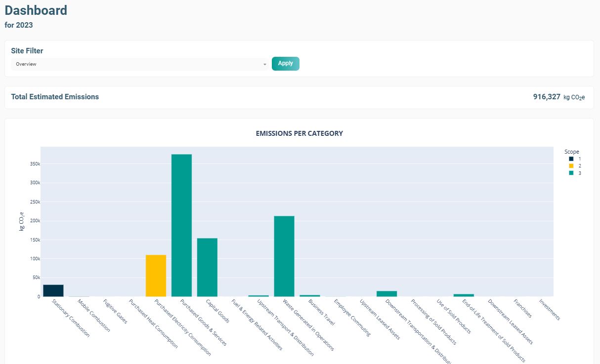The width and height of the screenshot is (600, 364).
Task: Click the 'EMISSIONS PER CATEGORY' chart title
Action: pos(300,133)
